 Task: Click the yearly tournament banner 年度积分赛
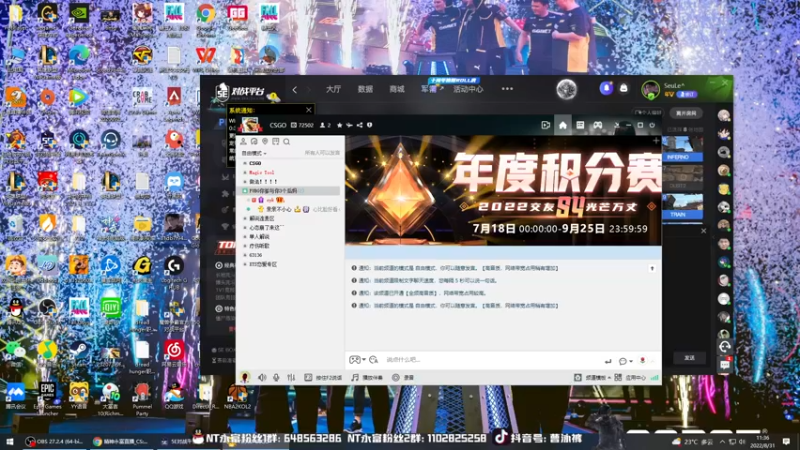click(503, 190)
